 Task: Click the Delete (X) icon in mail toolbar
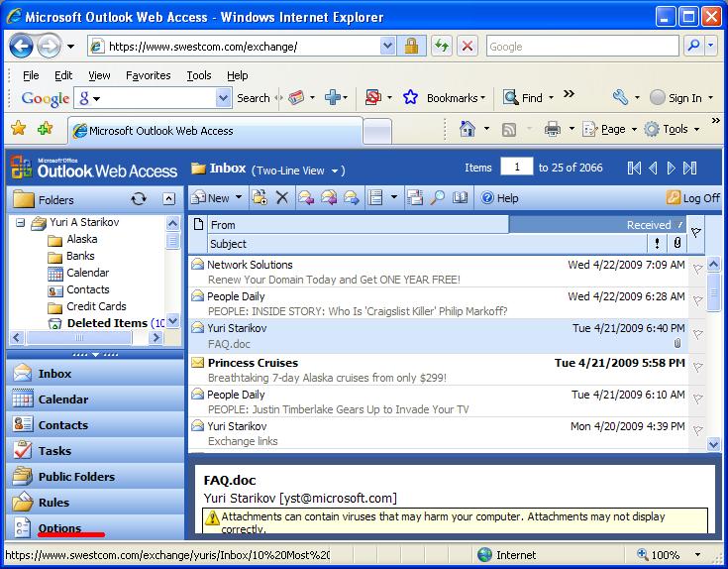pos(282,198)
